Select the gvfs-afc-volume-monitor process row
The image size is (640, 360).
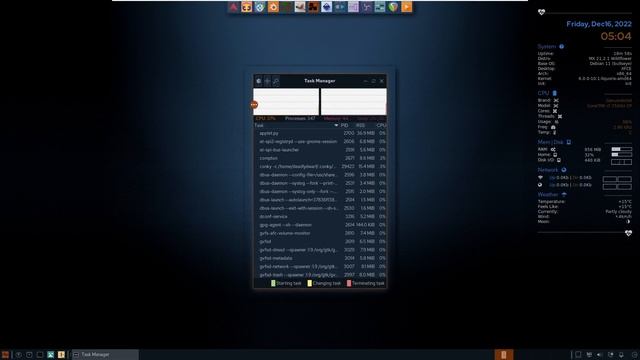pyautogui.click(x=320, y=233)
